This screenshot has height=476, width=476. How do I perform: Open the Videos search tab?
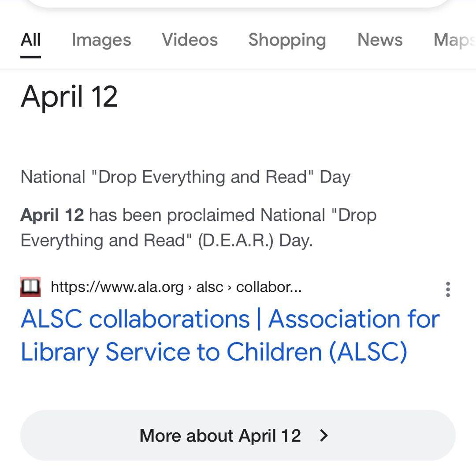coord(190,40)
